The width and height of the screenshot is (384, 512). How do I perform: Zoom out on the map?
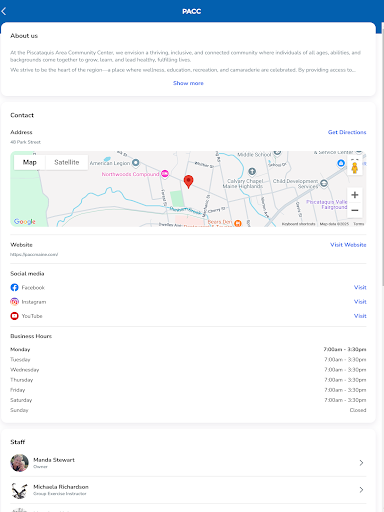coord(355,210)
